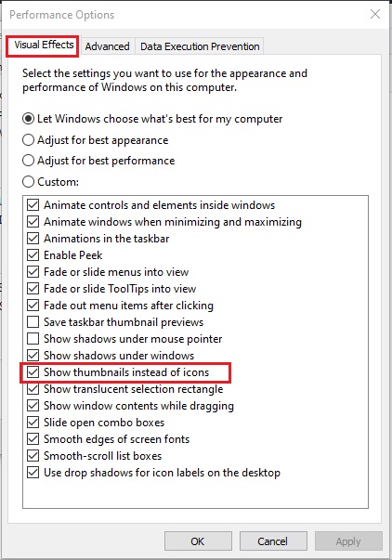Close the Performance Options dialog
The height and width of the screenshot is (560, 392).
(375, 14)
